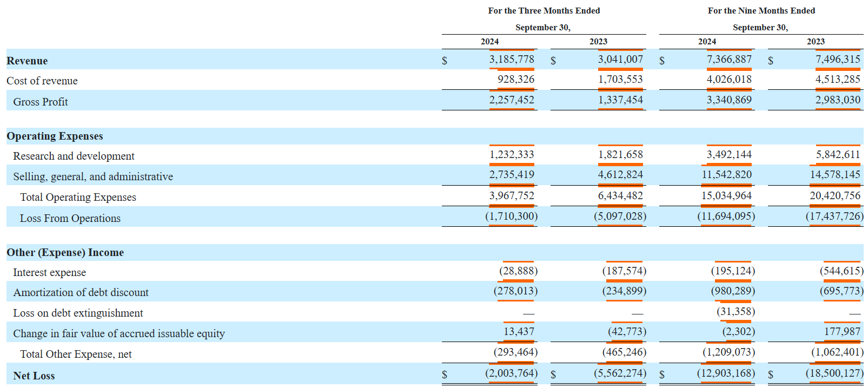Click the 3,185,778 revenue figure
The image size is (868, 387).
pyautogui.click(x=511, y=60)
